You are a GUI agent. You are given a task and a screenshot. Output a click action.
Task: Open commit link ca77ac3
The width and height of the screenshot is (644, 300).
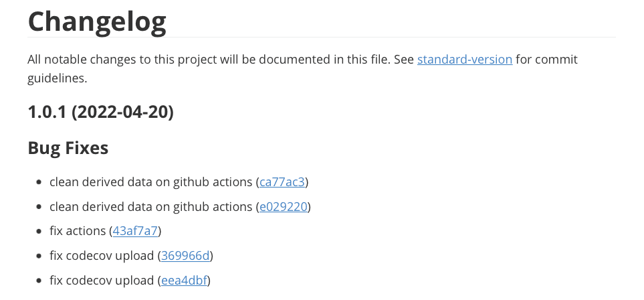(284, 181)
